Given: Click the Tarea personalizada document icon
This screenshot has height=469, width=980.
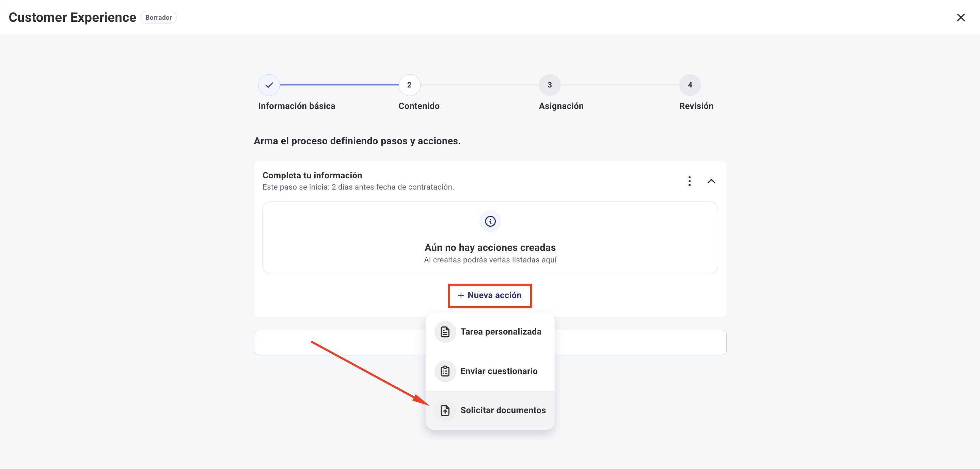Looking at the screenshot, I should 445,331.
